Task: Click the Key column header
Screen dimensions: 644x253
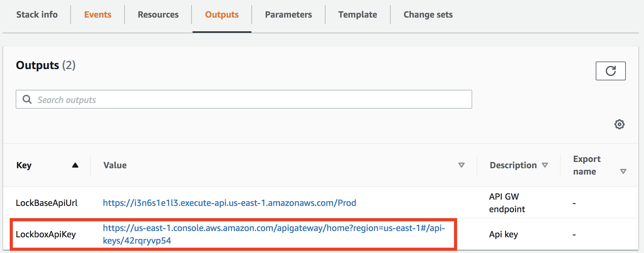Action: click(x=24, y=165)
